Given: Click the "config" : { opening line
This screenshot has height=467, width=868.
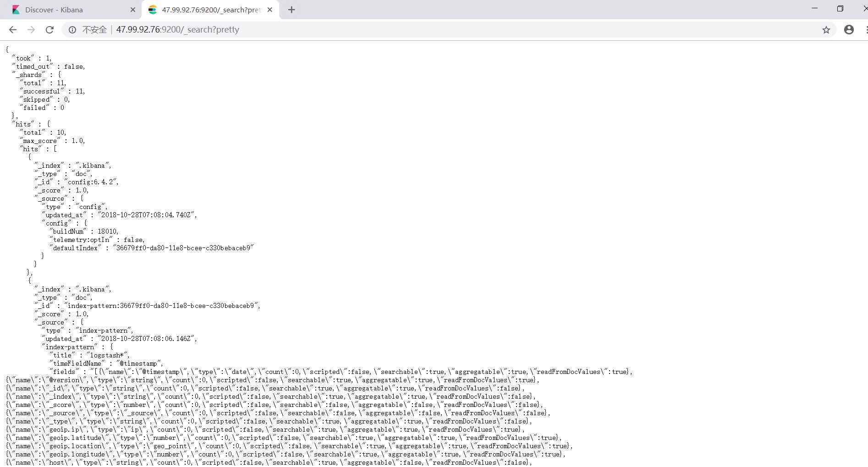Looking at the screenshot, I should 65,223.
